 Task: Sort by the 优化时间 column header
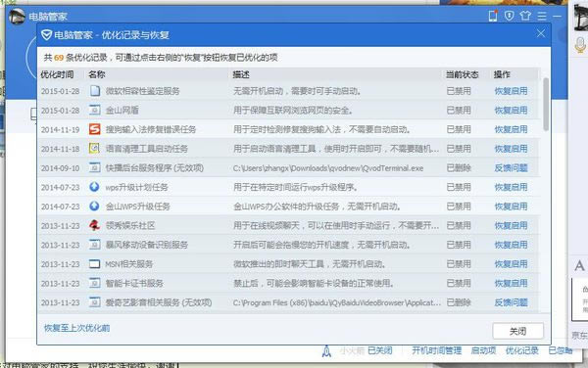point(57,74)
